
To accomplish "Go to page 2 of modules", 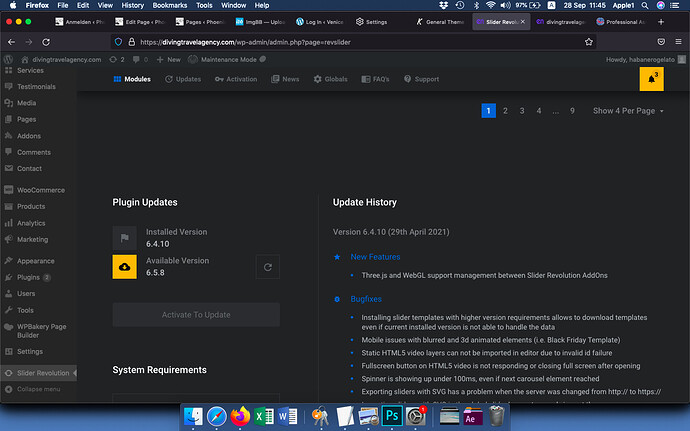I will [x=505, y=111].
